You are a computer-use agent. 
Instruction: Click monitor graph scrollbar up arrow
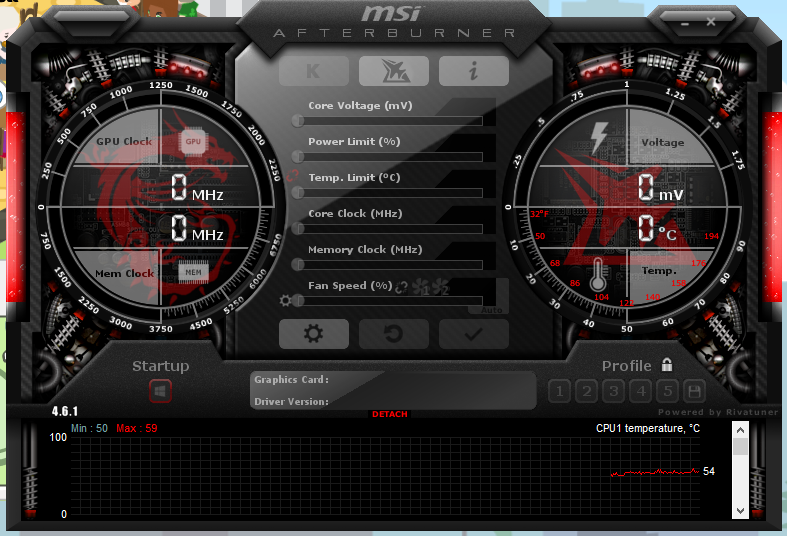pyautogui.click(x=740, y=430)
